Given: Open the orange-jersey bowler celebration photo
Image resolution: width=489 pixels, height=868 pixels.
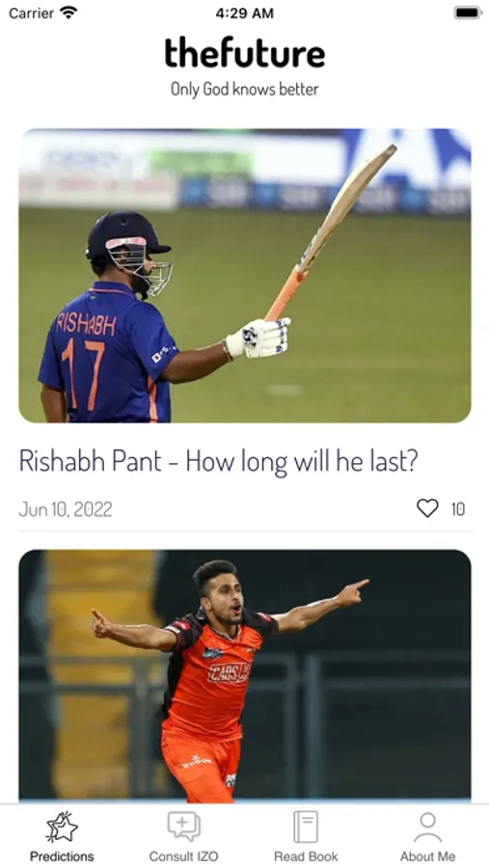Looking at the screenshot, I should click(245, 676).
